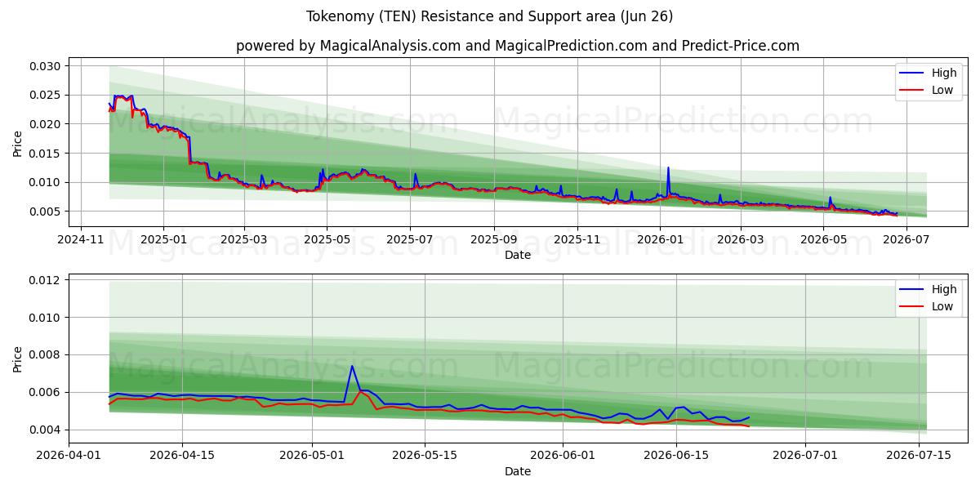Click the '0.005' y-axis label

(46, 212)
